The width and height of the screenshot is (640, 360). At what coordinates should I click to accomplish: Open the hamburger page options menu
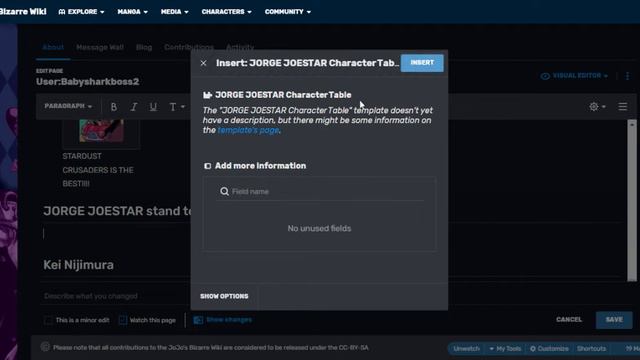pyautogui.click(x=622, y=107)
